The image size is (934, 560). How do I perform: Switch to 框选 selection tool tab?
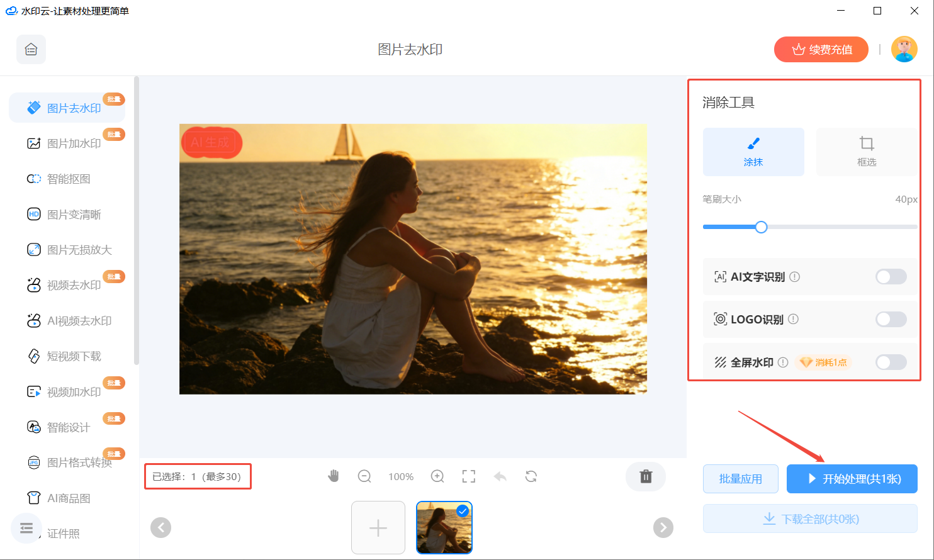point(866,152)
